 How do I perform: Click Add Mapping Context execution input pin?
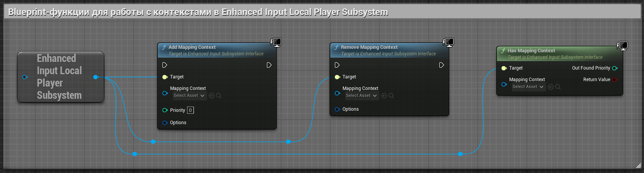coord(165,65)
